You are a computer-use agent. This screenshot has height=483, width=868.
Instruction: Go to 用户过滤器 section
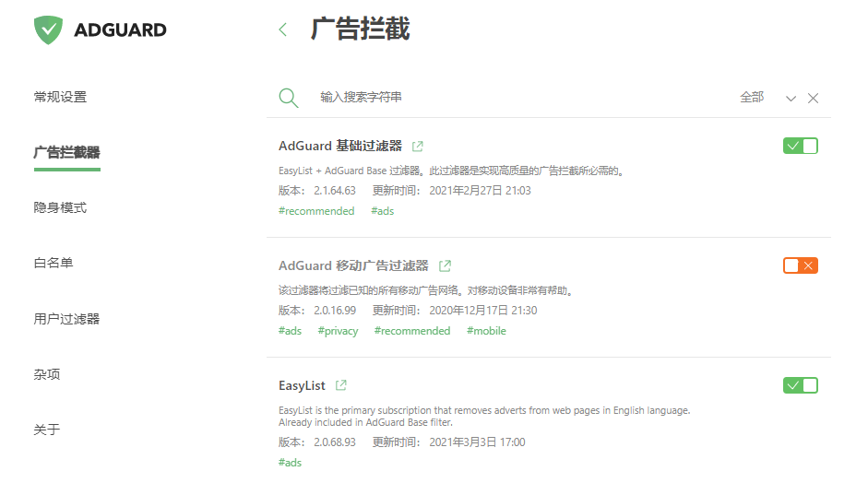(x=66, y=319)
